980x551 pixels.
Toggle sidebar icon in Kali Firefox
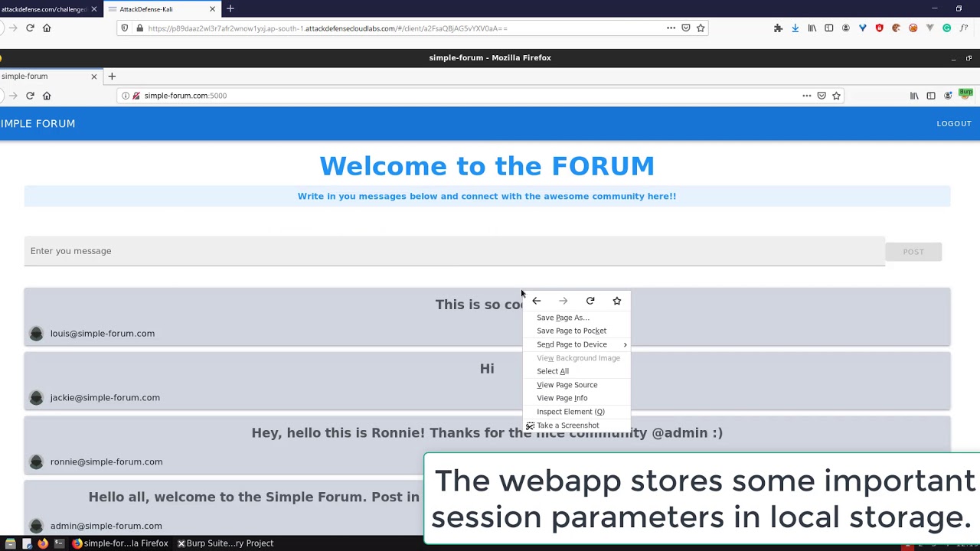[931, 96]
